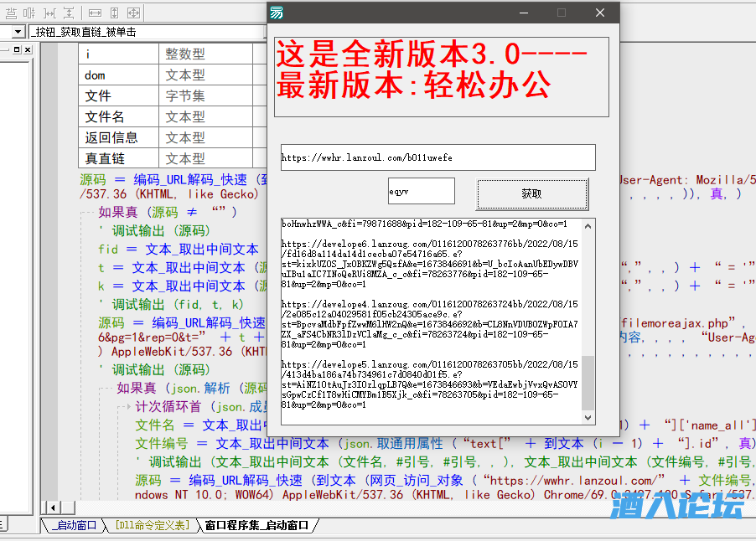The height and width of the screenshot is (541, 756).
Task: Open the subroutine name dropdown arrow
Action: click(x=18, y=32)
